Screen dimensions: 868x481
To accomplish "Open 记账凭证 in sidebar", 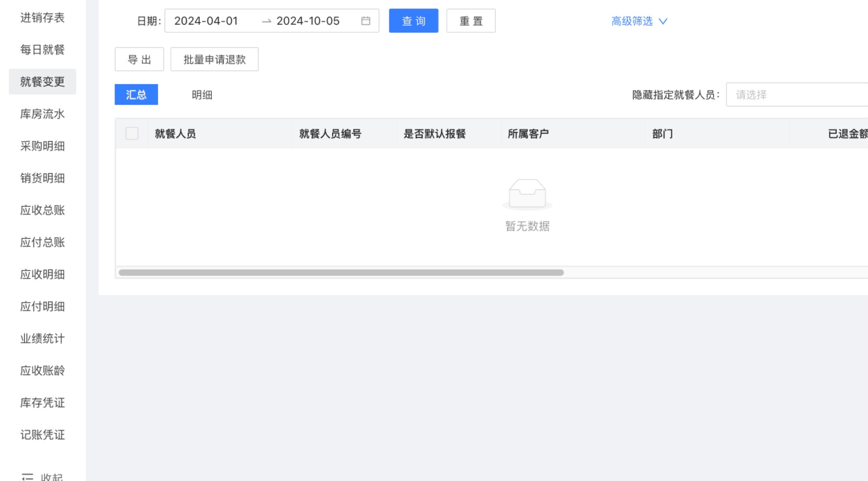I will (x=42, y=435).
